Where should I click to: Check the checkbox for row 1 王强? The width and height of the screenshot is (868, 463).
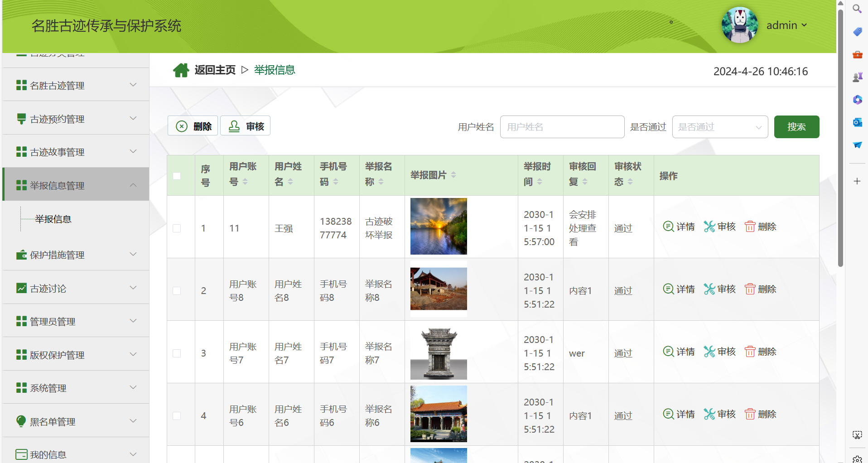(177, 228)
